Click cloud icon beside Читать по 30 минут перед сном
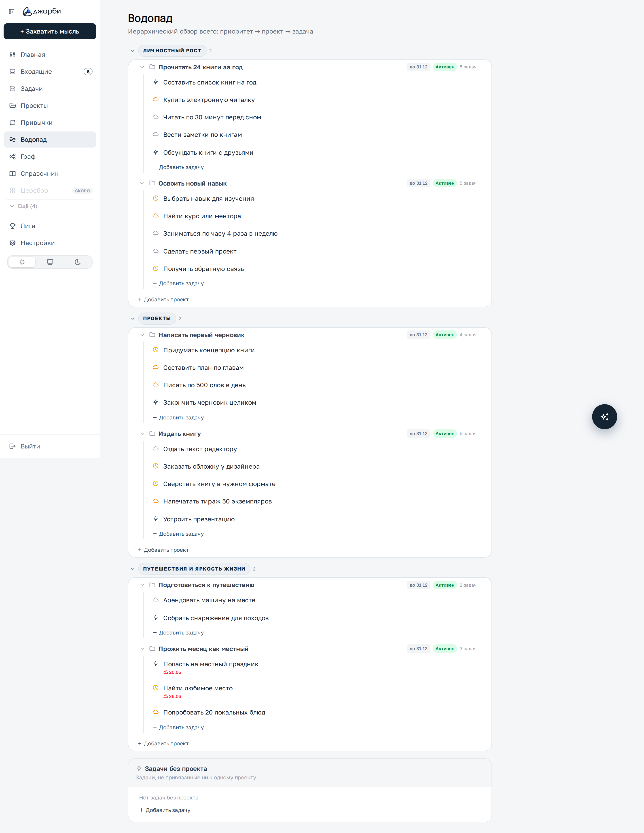Image resolution: width=644 pixels, height=833 pixels. 156,117
